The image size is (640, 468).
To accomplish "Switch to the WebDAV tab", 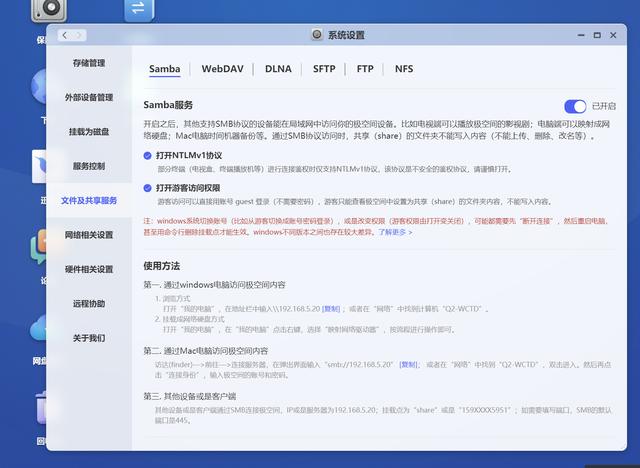I will click(x=222, y=69).
